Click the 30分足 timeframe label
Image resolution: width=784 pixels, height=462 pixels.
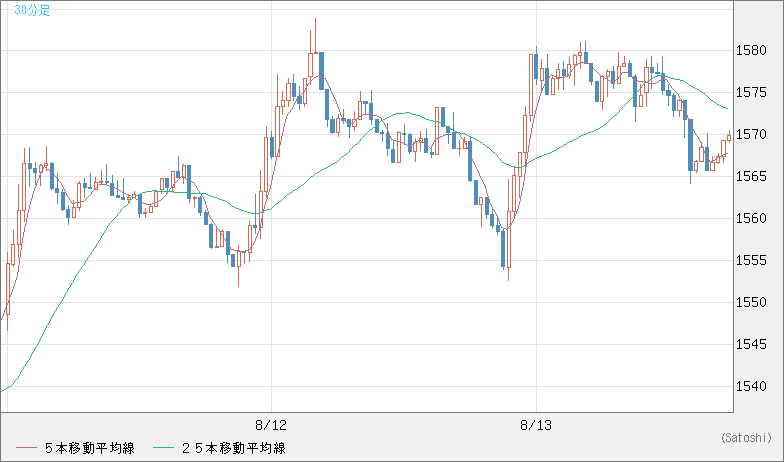(x=32, y=10)
